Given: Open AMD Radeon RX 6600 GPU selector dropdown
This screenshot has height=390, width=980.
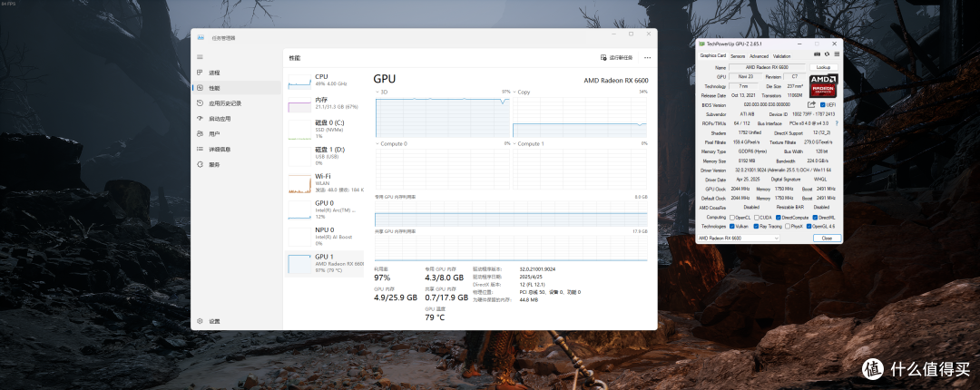Looking at the screenshot, I should click(739, 239).
